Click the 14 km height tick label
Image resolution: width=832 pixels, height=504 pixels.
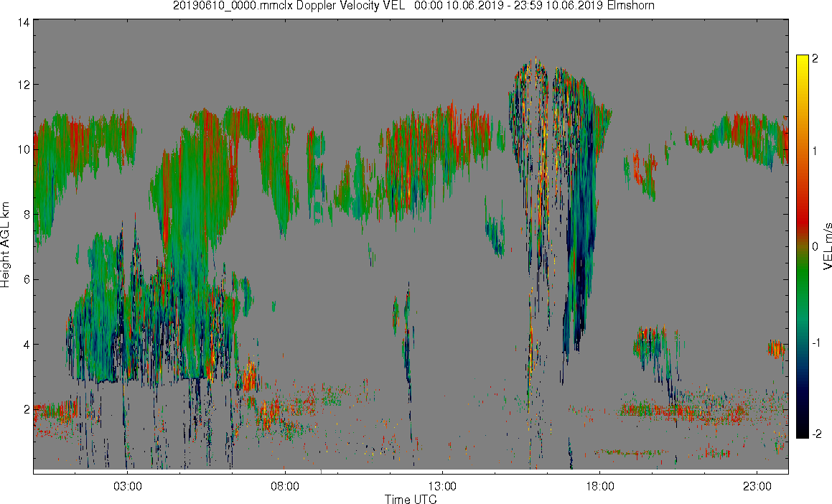(23, 22)
